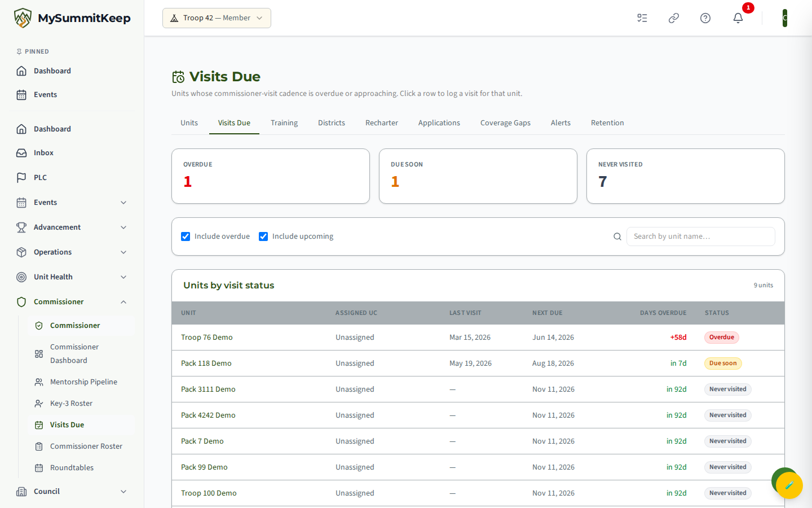Viewport: 812px width, 508px height.
Task: Click the Search by unit name field
Action: click(701, 237)
